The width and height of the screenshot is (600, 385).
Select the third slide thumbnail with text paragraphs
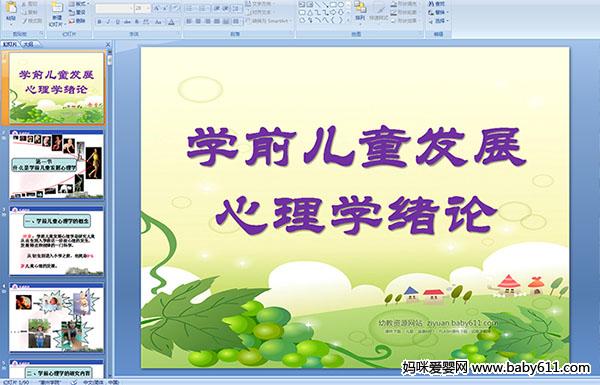(57, 241)
